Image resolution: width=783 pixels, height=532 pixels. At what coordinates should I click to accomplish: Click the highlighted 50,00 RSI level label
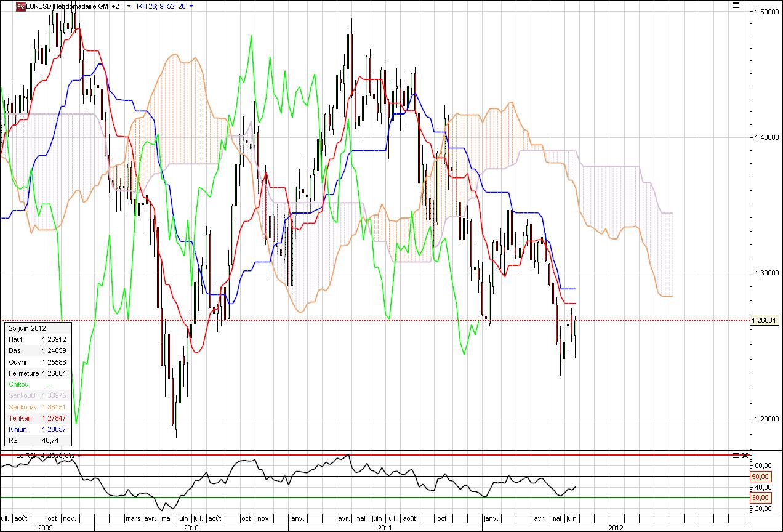pyautogui.click(x=761, y=477)
